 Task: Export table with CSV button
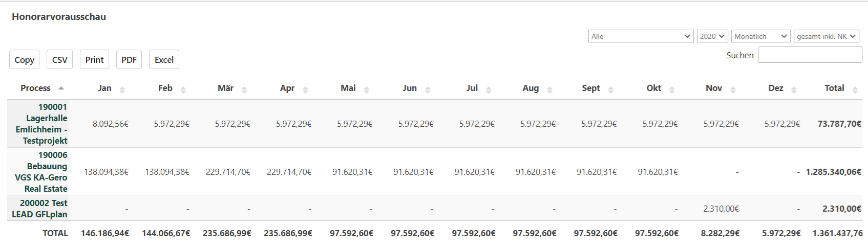pos(59,60)
